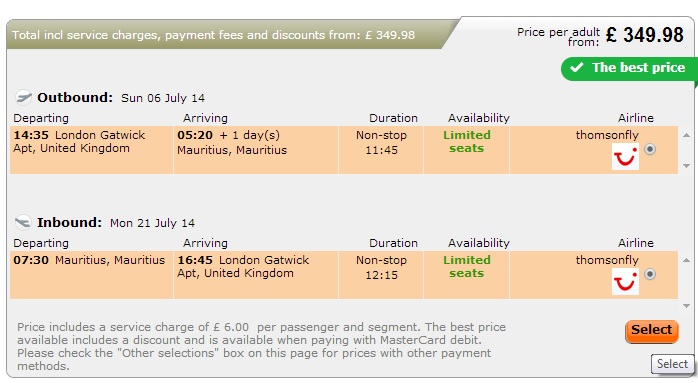Click the outbound list scroll down arrow
Viewport: 698px width, 383px height.
click(x=686, y=166)
